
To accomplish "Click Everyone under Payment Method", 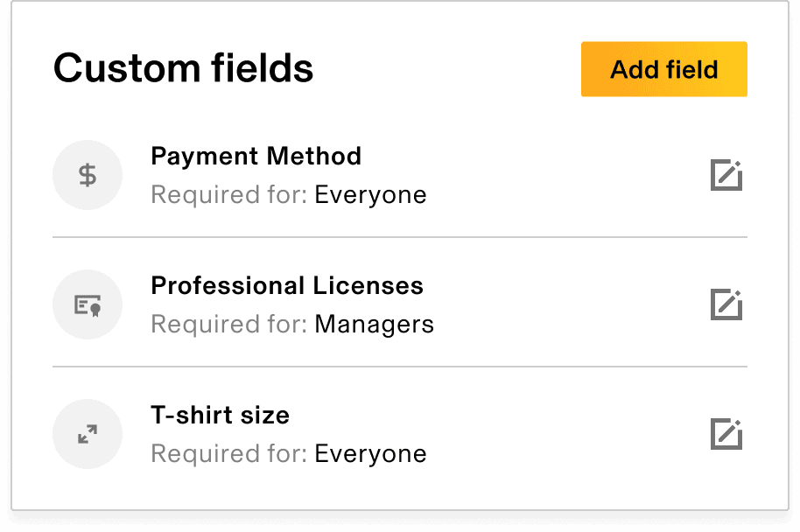I will (370, 194).
